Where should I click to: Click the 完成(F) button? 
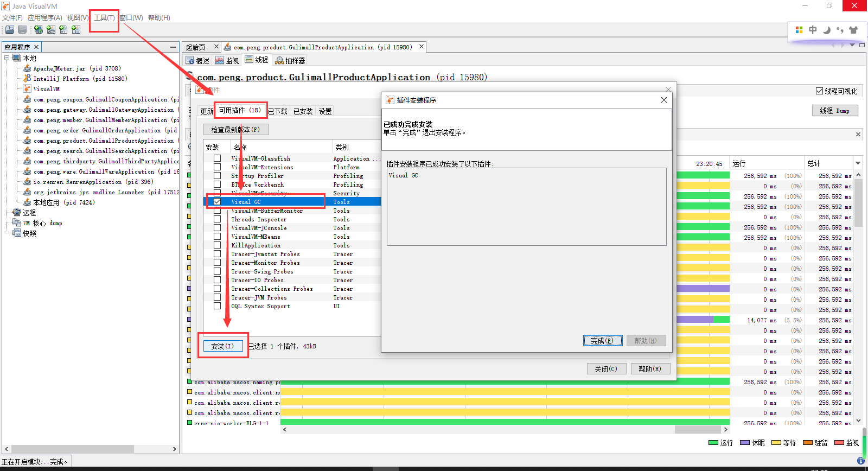coord(603,341)
